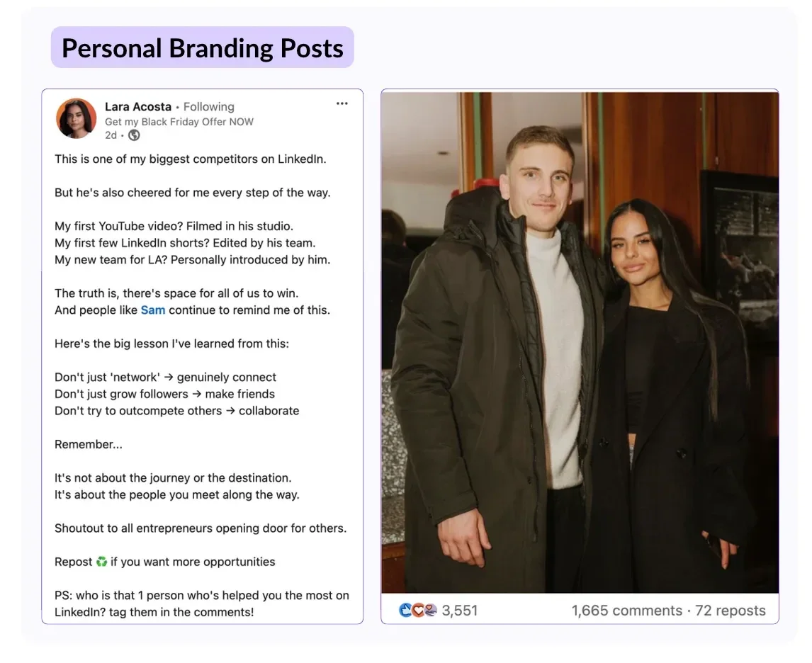The width and height of the screenshot is (812, 663).
Task: Open the 3,551 reactions count
Action: (x=460, y=610)
